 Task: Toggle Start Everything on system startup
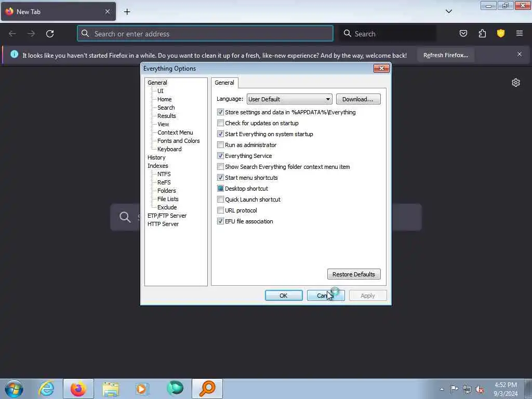(220, 134)
